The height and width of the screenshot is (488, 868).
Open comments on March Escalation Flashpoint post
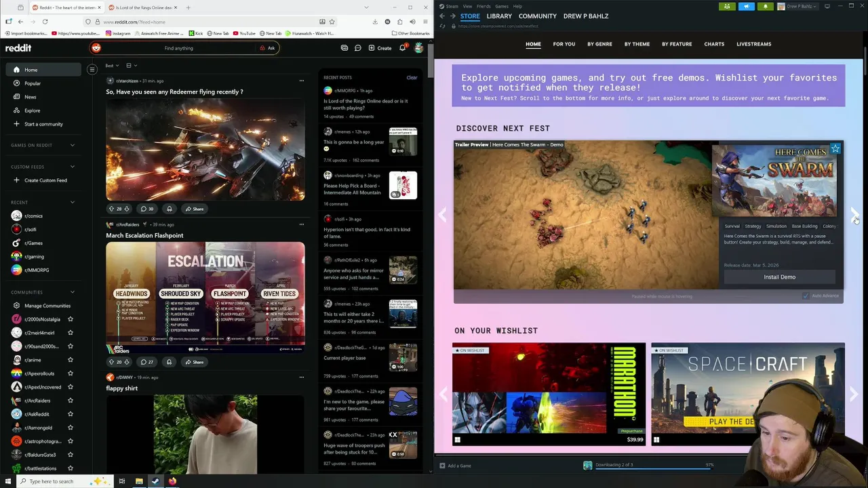[x=146, y=362]
